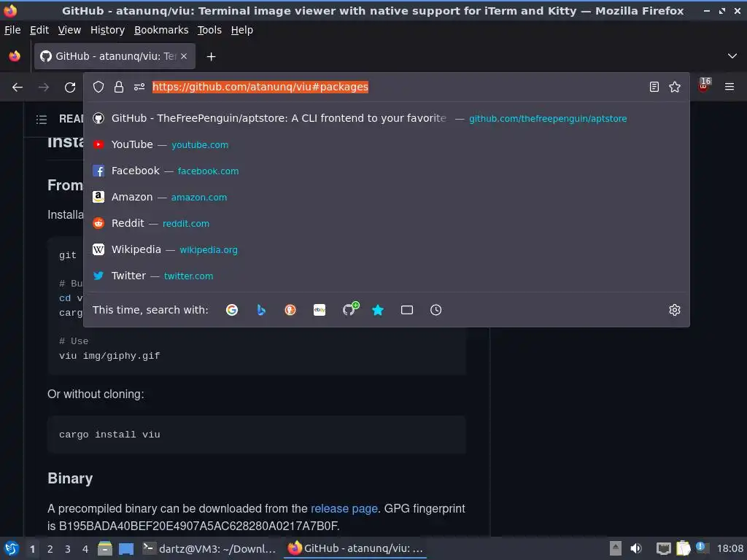
Task: Open the Tools menu
Action: [x=209, y=30]
